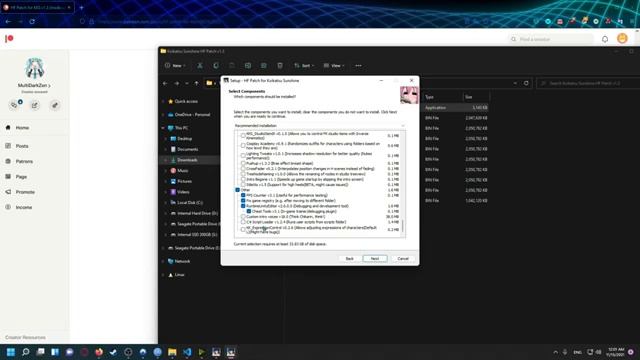Open the New menu in File Explorer
The image size is (640, 360).
[x=176, y=65]
